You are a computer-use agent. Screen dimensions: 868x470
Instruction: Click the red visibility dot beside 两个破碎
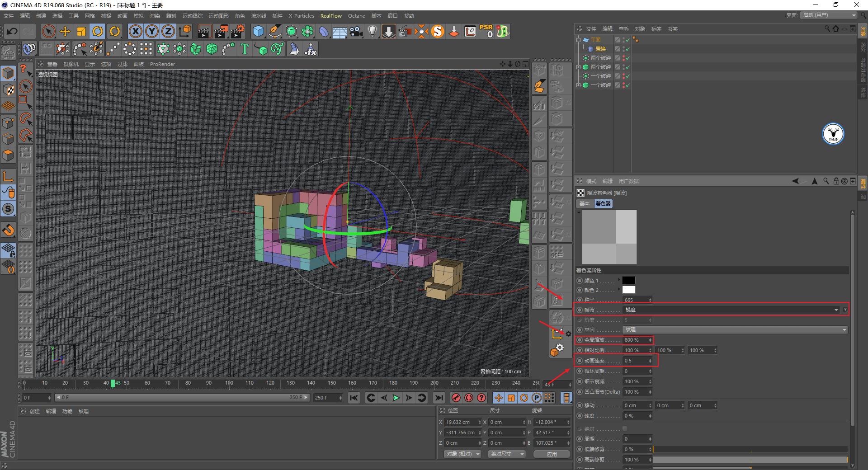[624, 56]
